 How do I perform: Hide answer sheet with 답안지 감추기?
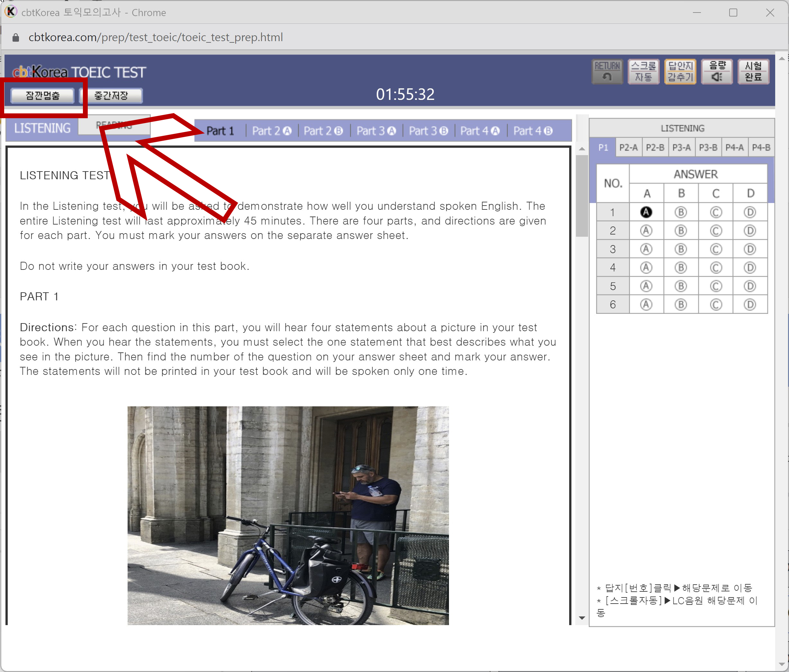680,72
